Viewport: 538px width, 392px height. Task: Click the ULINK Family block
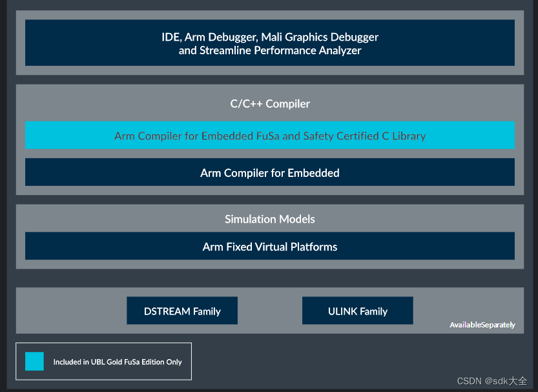[x=357, y=311]
